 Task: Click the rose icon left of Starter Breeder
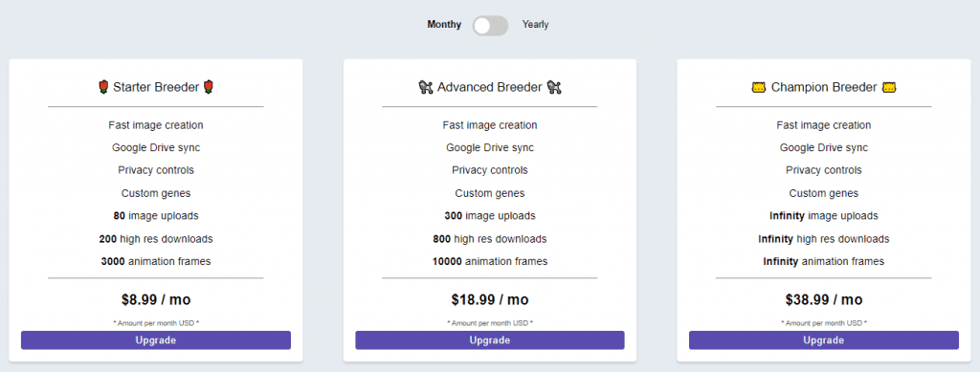click(x=103, y=87)
